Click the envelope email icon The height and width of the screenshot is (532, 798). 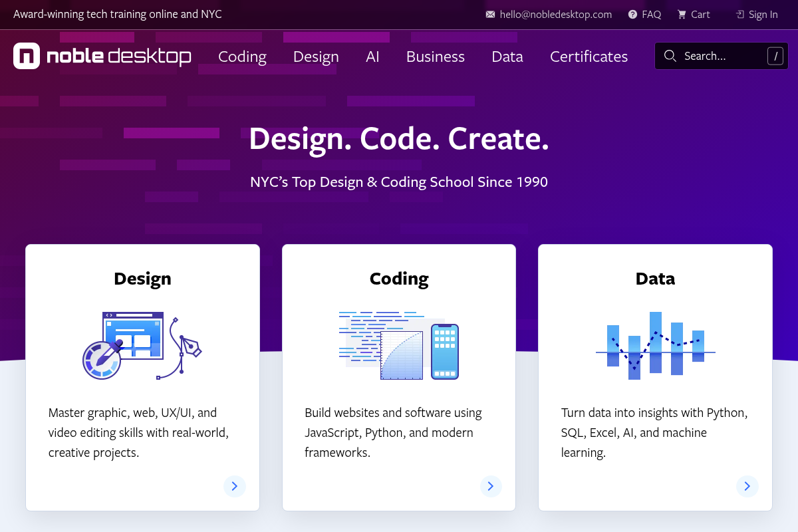(x=490, y=15)
